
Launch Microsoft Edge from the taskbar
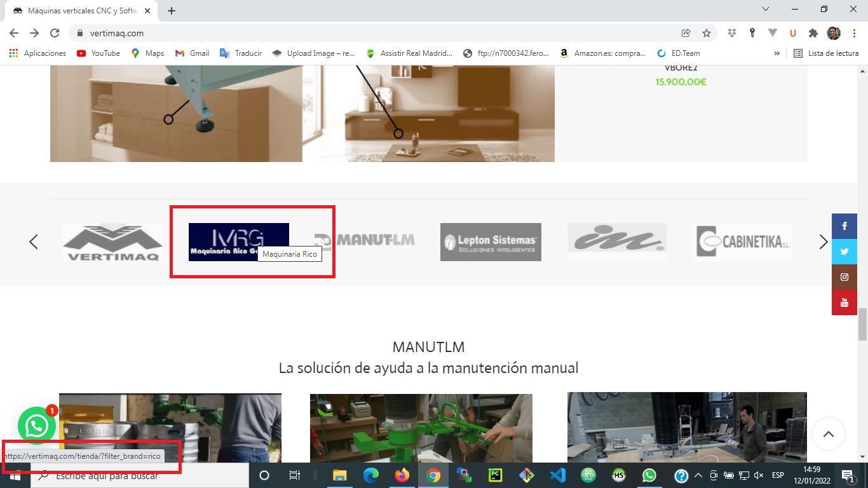coord(371,475)
